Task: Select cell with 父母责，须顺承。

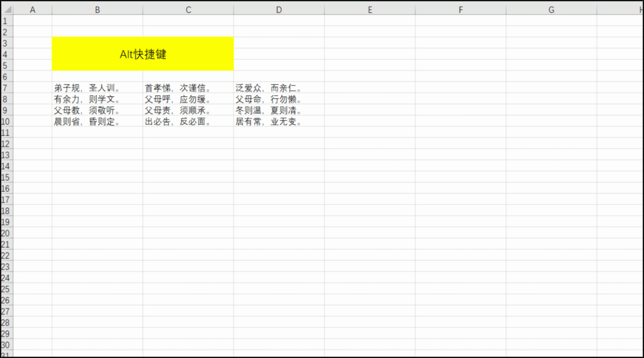Action: tap(178, 110)
